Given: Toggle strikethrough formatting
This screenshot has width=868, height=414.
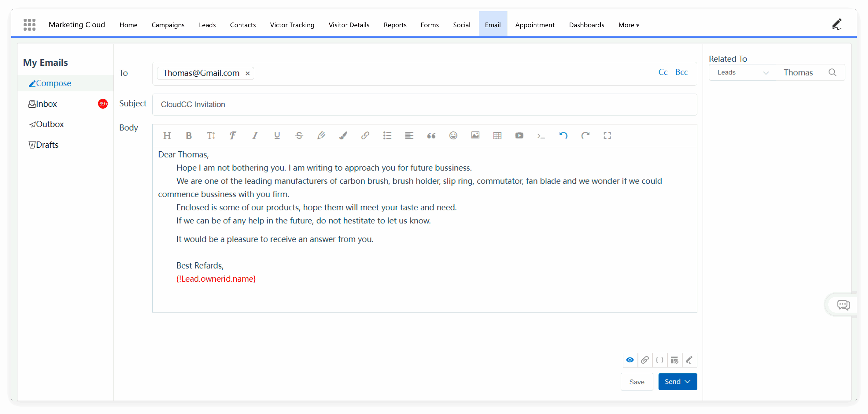Looking at the screenshot, I should pyautogui.click(x=299, y=135).
